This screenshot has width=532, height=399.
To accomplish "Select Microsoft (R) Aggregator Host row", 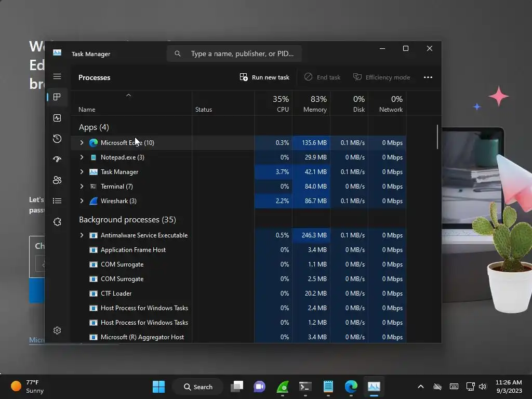I will (238, 337).
